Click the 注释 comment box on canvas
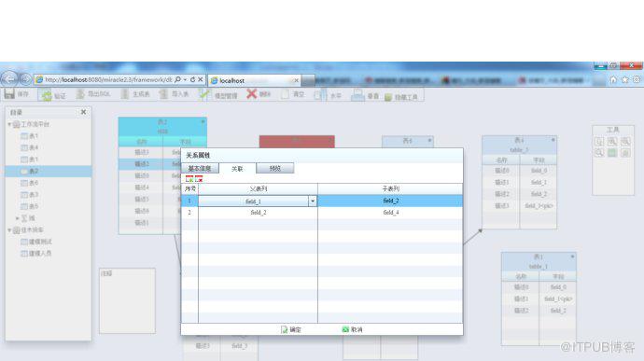 (x=127, y=300)
